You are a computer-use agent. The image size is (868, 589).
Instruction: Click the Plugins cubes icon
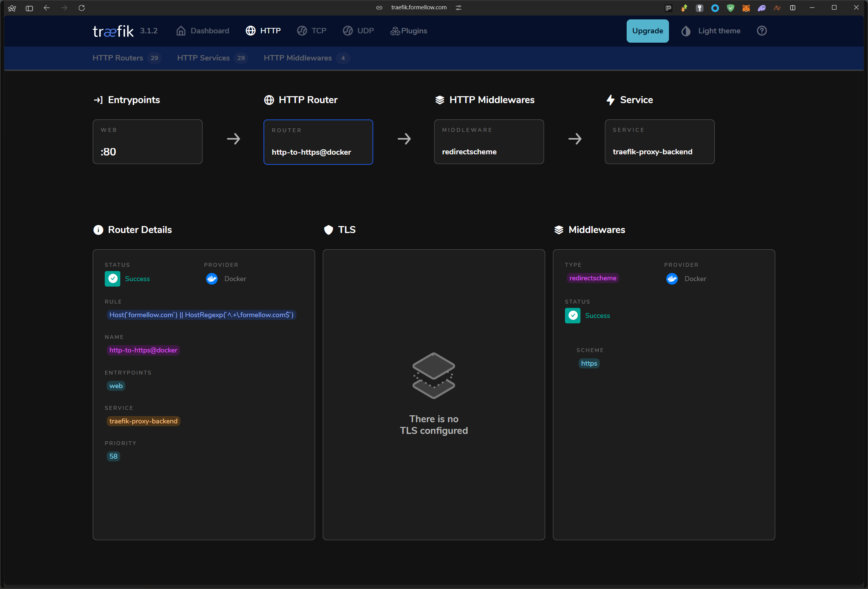(395, 31)
